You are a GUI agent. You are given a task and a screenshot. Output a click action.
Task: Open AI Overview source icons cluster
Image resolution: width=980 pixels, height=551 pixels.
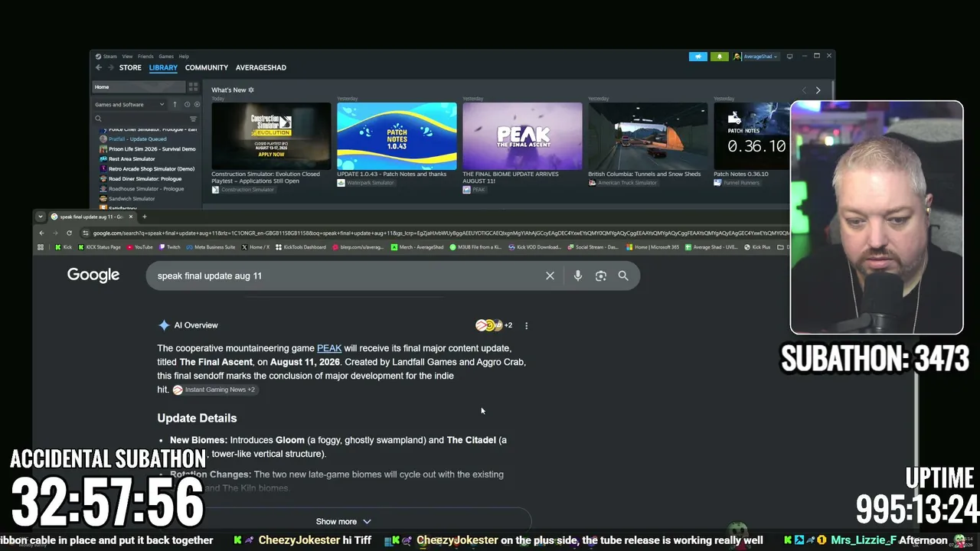coord(494,325)
